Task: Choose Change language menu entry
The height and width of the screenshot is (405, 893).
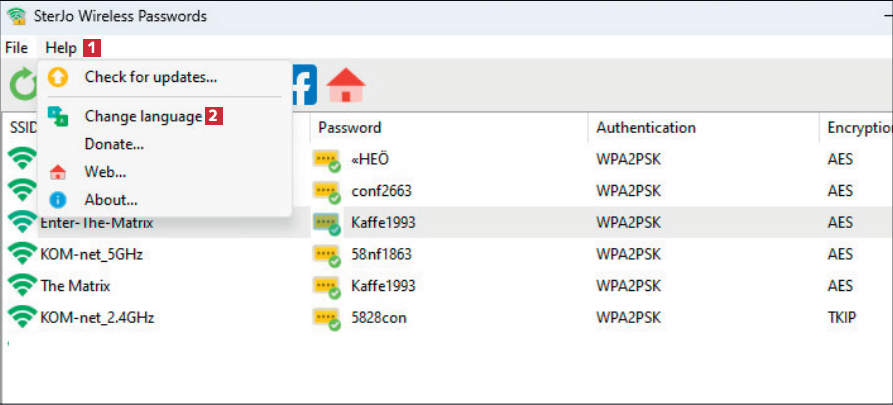Action: click(142, 116)
